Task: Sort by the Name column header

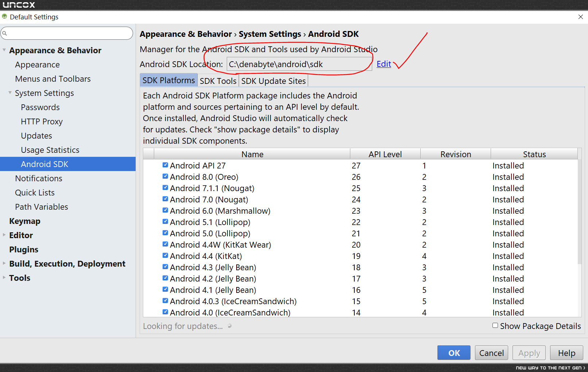Action: point(252,154)
